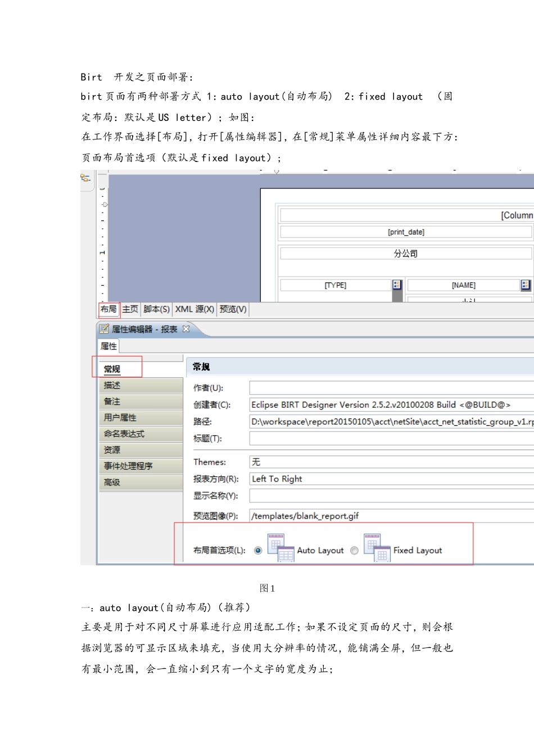Click the group icon beside [TYPE]
This screenshot has height=756, width=534.
pyautogui.click(x=397, y=285)
